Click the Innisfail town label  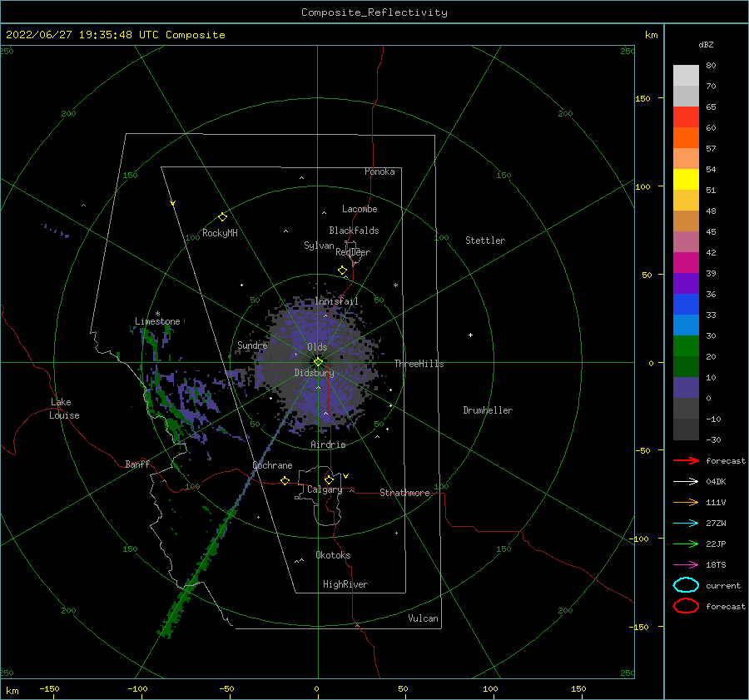click(x=336, y=301)
